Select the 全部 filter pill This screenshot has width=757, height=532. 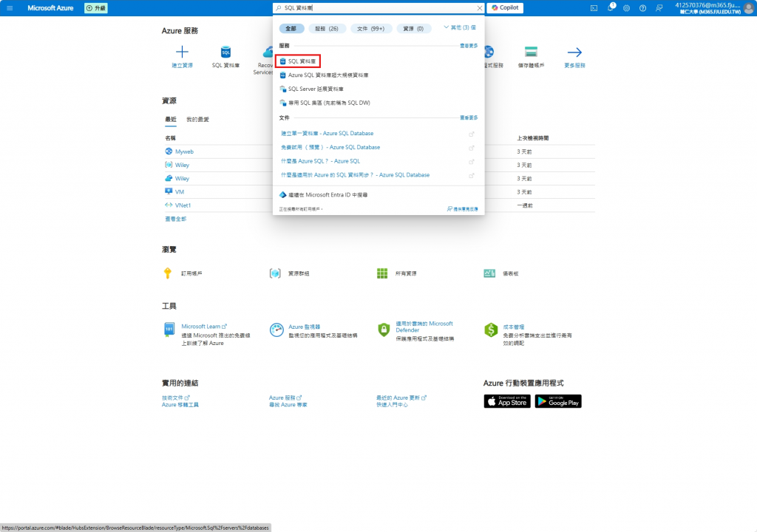pyautogui.click(x=291, y=29)
